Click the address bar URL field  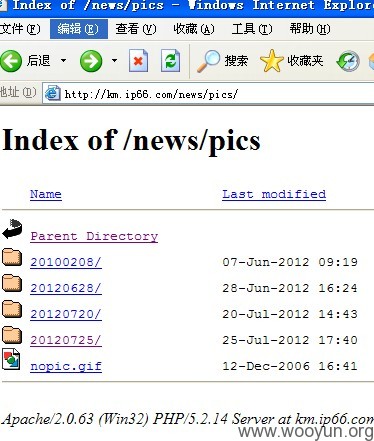point(209,94)
